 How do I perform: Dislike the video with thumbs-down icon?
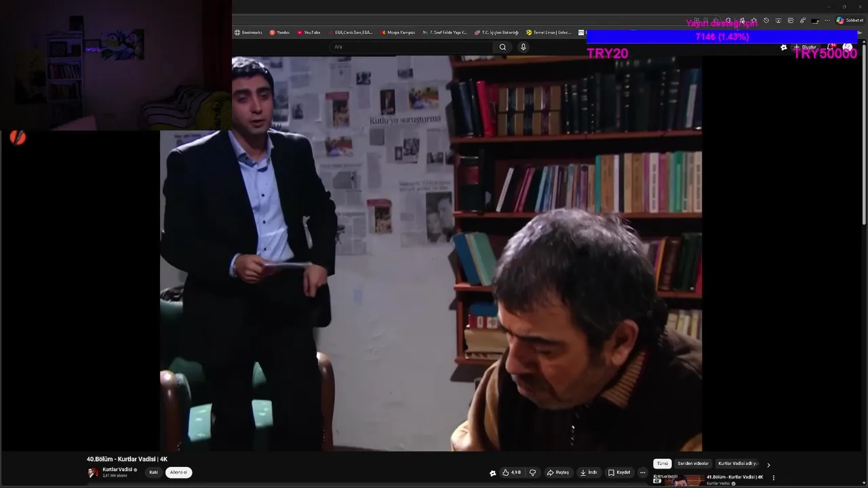click(x=532, y=472)
